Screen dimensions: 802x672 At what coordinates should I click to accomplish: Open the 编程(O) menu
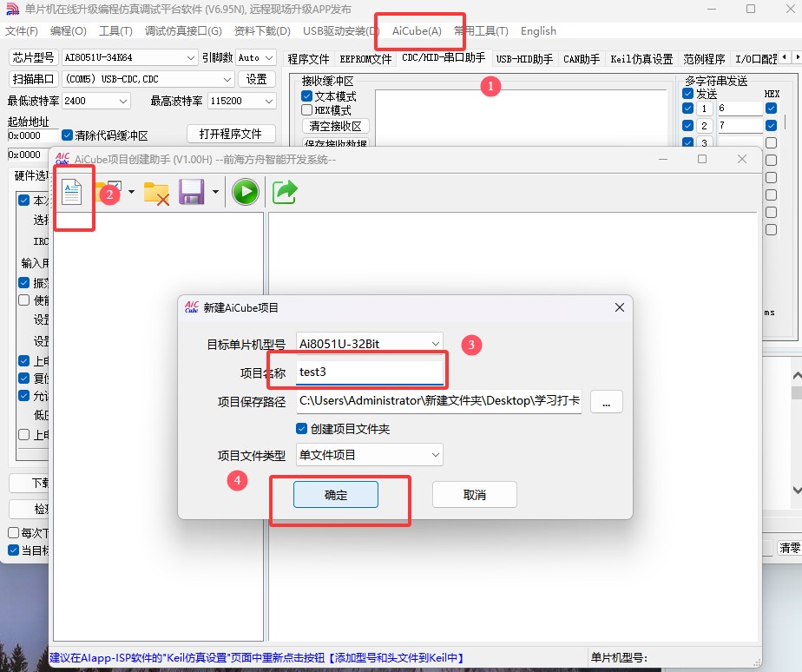tap(68, 31)
